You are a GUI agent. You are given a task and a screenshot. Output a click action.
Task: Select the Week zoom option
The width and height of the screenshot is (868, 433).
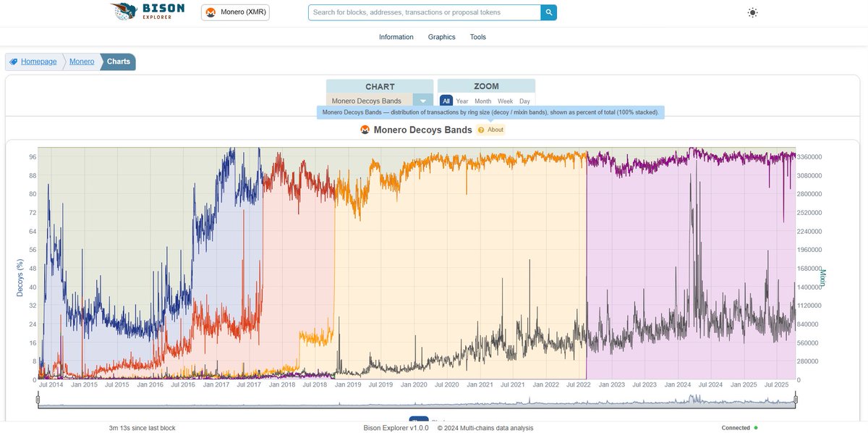click(506, 101)
